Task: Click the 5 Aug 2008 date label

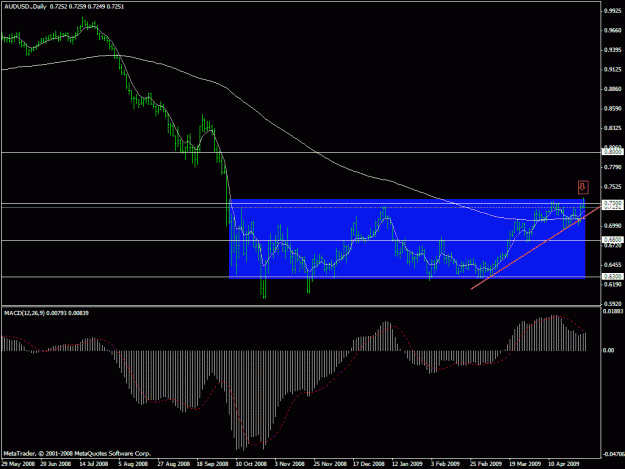Action: tap(133, 464)
